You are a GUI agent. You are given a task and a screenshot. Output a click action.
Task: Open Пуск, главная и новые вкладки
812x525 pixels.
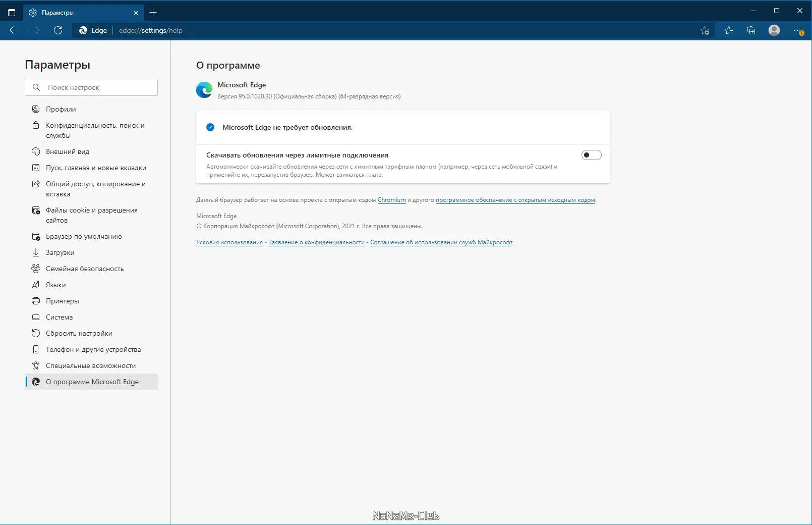click(x=91, y=168)
